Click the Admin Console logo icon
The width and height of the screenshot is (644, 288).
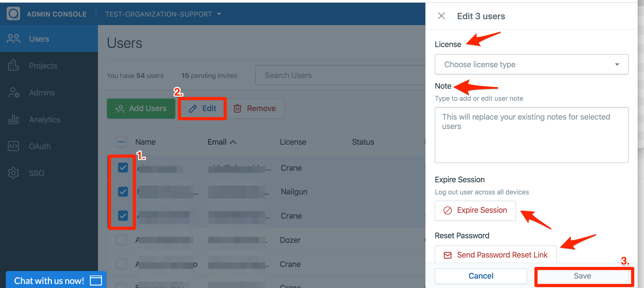click(13, 13)
